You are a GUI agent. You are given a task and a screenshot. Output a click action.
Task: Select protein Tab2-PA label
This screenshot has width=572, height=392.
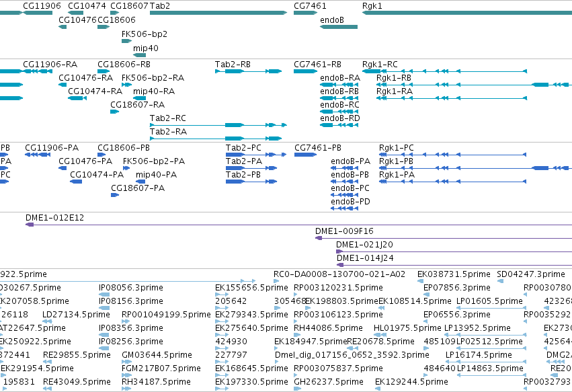coord(244,161)
